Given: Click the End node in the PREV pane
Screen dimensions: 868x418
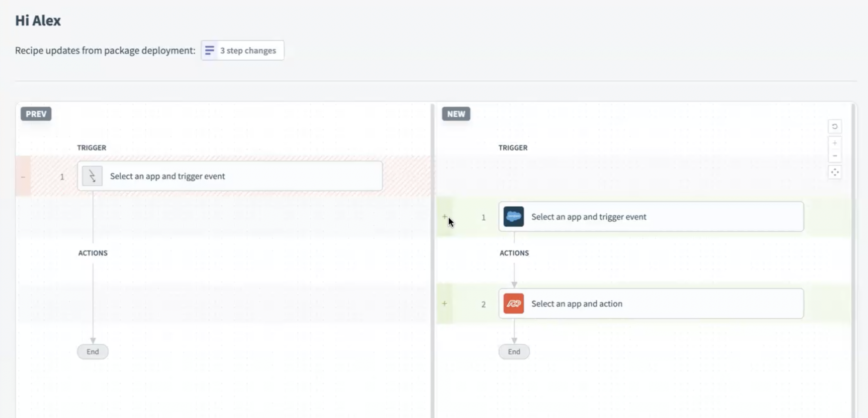Looking at the screenshot, I should 92,351.
